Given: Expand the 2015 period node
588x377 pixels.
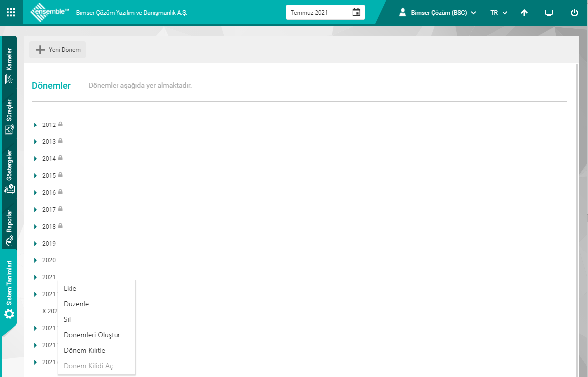Looking at the screenshot, I should pyautogui.click(x=36, y=176).
